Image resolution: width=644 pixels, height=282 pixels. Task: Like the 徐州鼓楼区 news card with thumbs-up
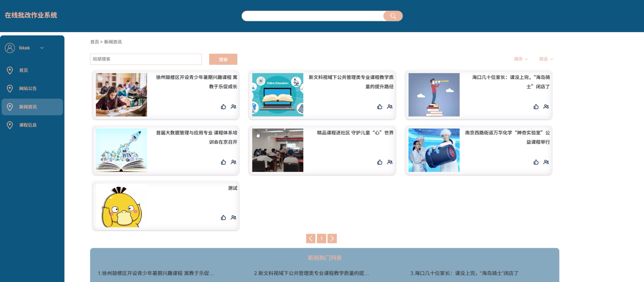223,107
